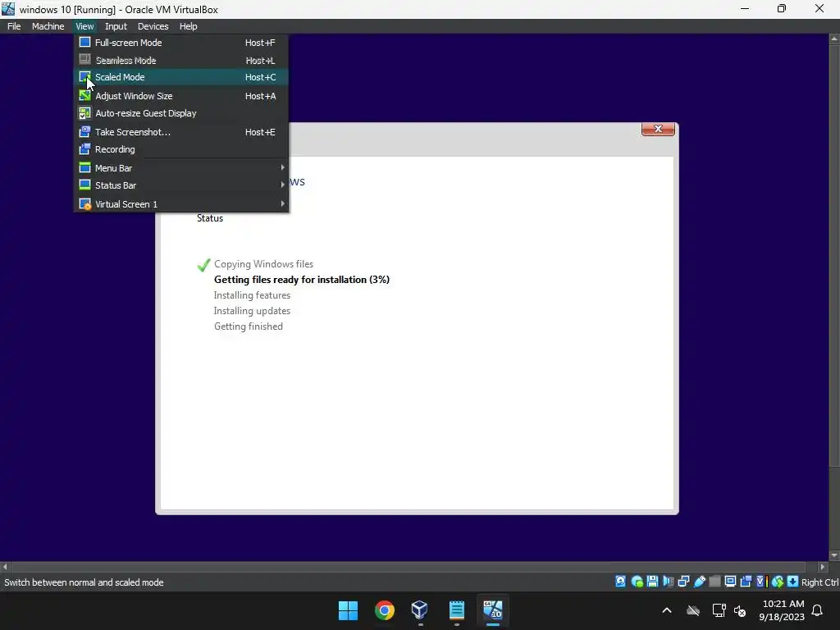Close the open View menu via its label
Viewport: 840px width, 630px height.
[x=84, y=26]
